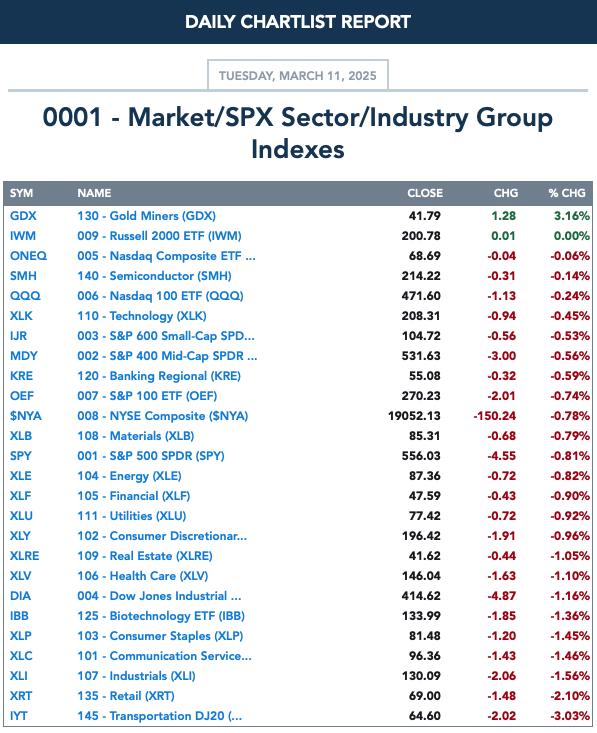Open 140 - Semiconductor (SMH) chart

(x=154, y=276)
